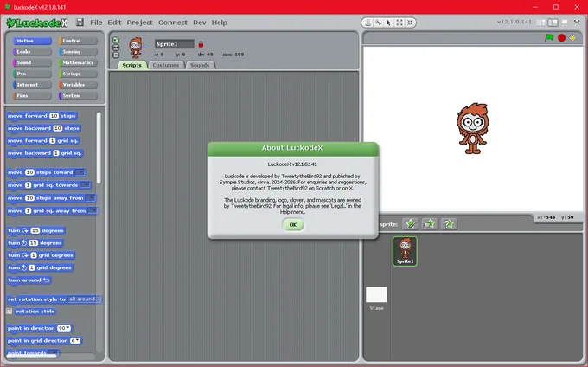Select the grow sprite tool
This screenshot has width=588, height=367.
coord(399,23)
